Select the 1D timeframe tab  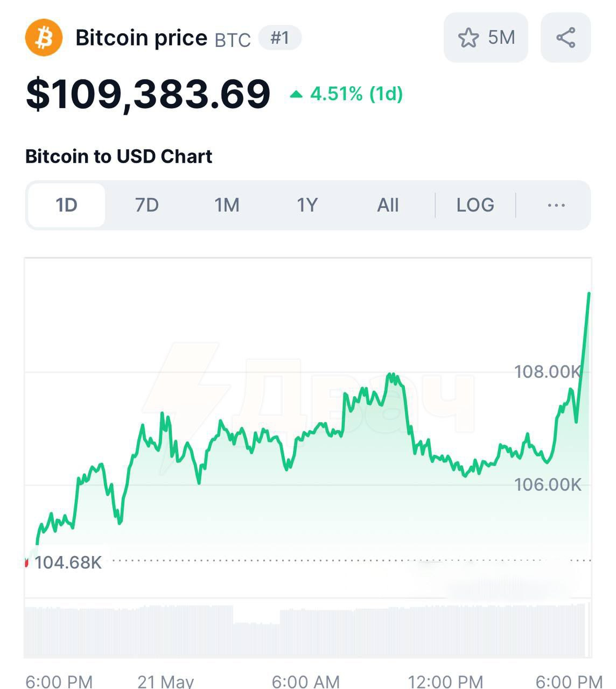[66, 205]
